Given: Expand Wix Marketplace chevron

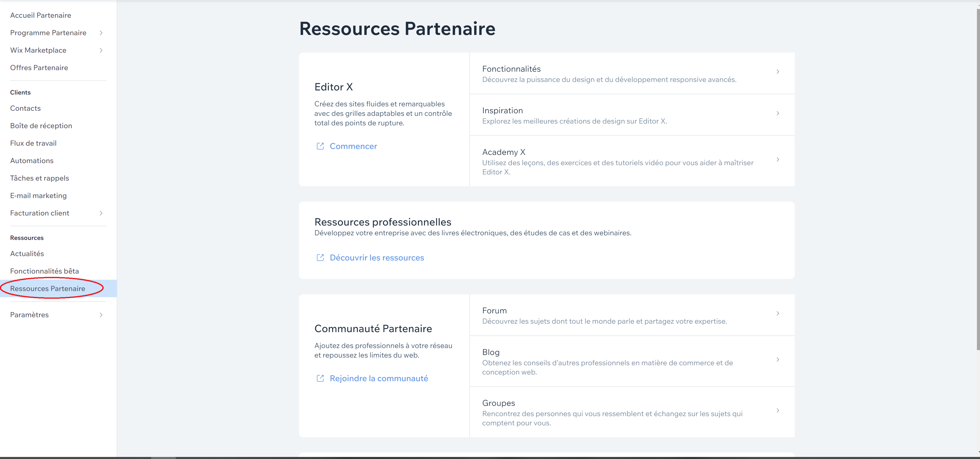Looking at the screenshot, I should (x=101, y=50).
